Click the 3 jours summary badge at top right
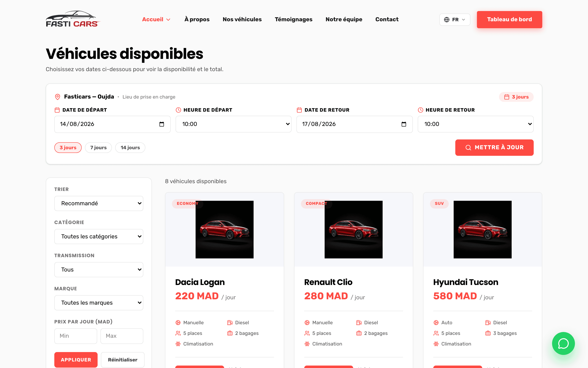588x368 pixels. (516, 97)
